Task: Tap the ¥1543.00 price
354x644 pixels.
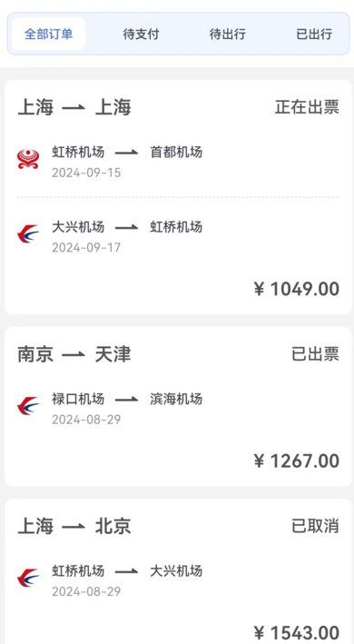Action: point(297,633)
